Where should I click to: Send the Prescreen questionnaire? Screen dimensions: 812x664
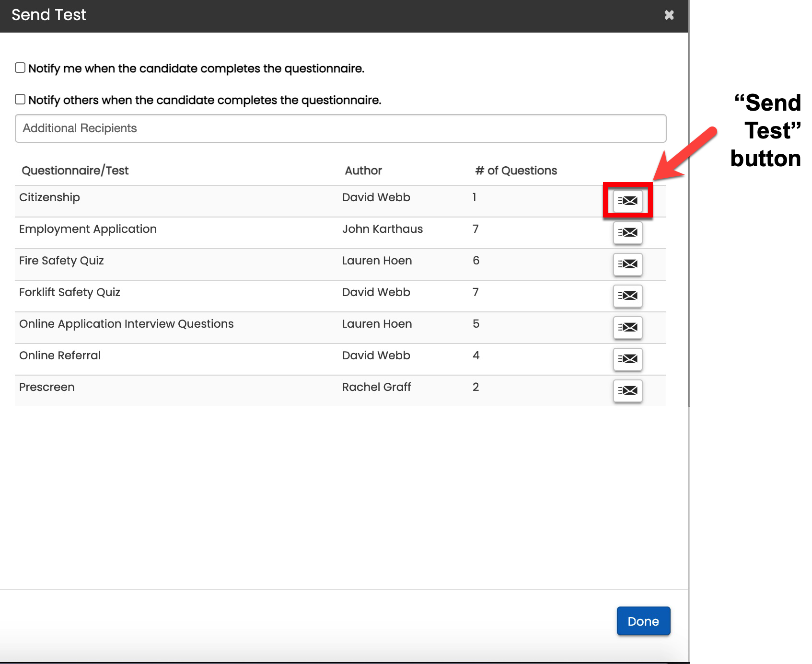627,390
